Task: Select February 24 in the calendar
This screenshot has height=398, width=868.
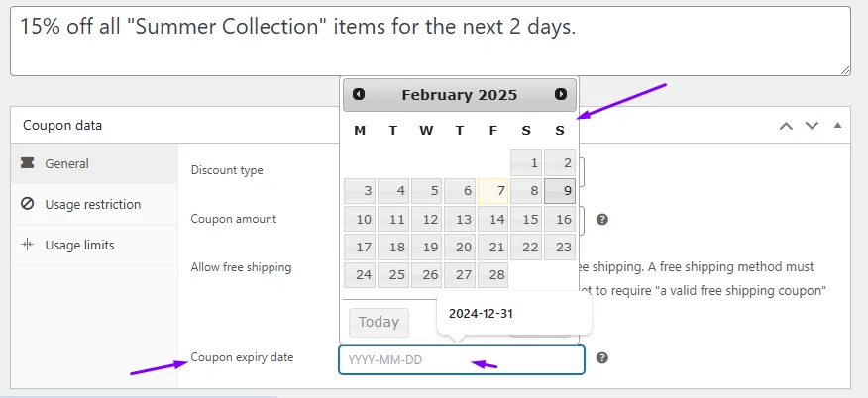Action: [360, 274]
